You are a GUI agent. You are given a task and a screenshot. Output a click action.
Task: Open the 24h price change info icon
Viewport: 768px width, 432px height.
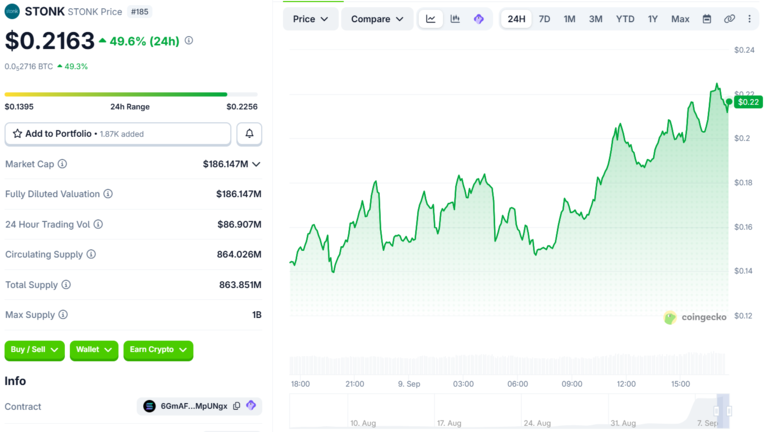click(x=189, y=41)
